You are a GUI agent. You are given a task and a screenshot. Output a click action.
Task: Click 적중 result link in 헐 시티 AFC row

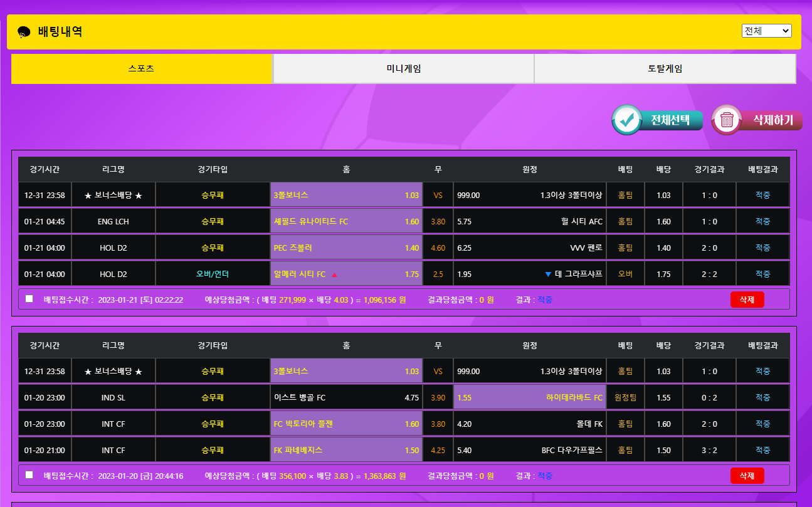point(762,222)
